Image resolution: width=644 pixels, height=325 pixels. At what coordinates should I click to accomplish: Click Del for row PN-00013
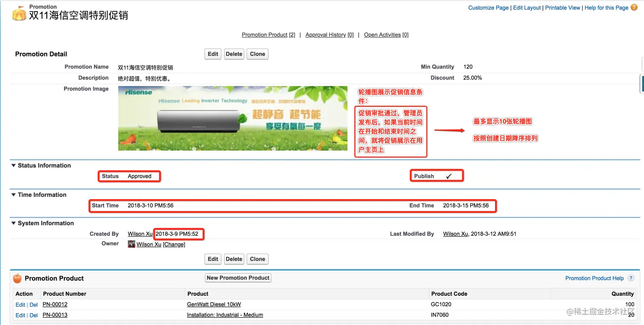pyautogui.click(x=34, y=315)
